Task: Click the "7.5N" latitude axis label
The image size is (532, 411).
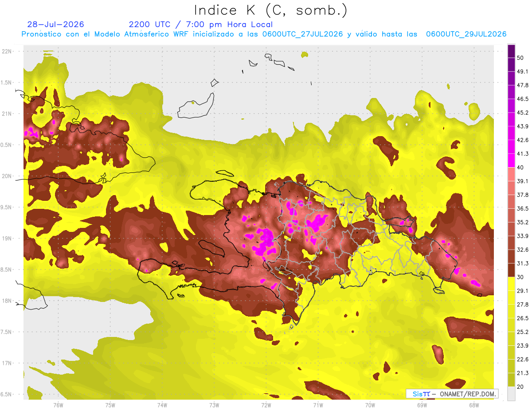Action: pos(6,332)
